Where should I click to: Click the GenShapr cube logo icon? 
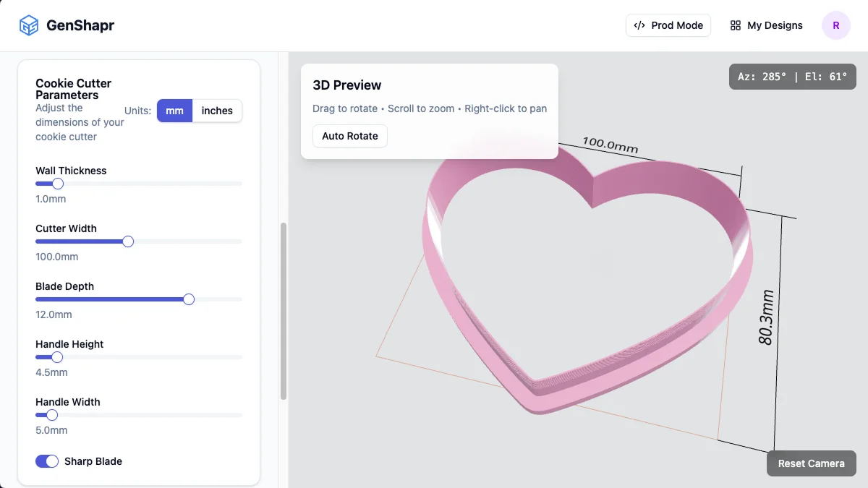28,25
